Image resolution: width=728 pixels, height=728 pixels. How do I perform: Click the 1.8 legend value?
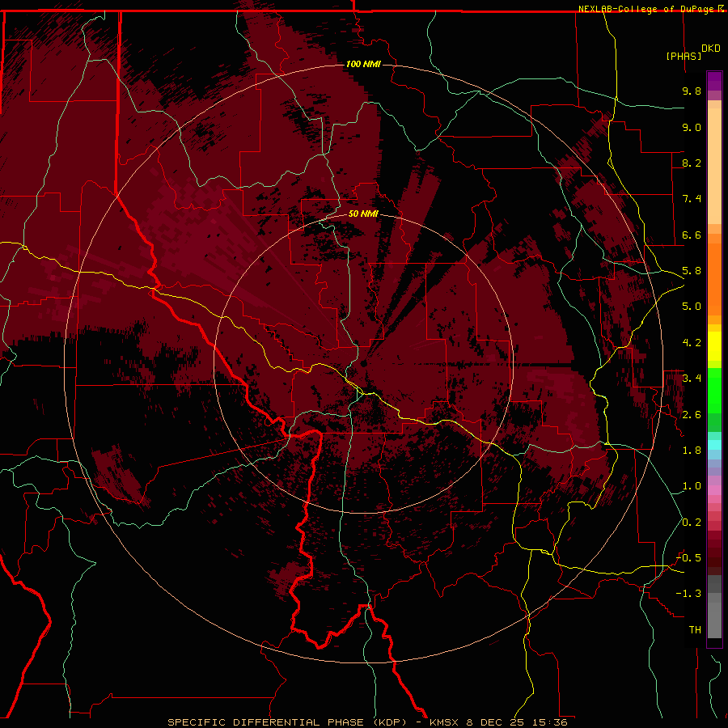(692, 451)
